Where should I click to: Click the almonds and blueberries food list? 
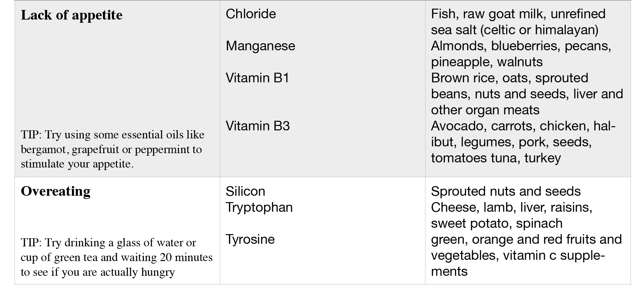click(x=521, y=54)
